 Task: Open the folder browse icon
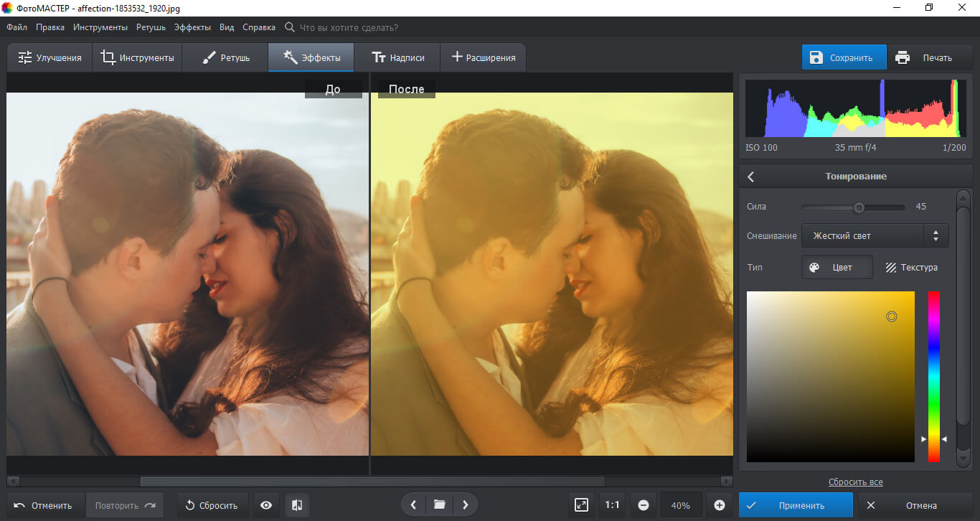(x=439, y=505)
